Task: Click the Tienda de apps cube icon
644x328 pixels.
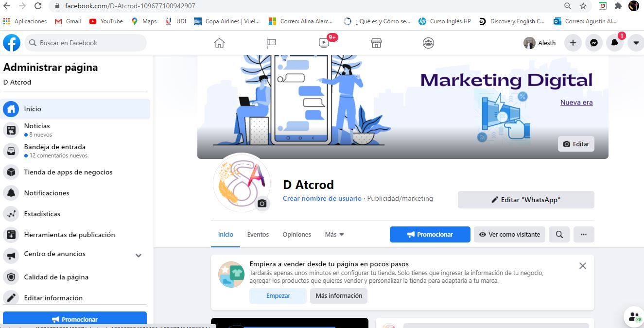Action: 11,172
